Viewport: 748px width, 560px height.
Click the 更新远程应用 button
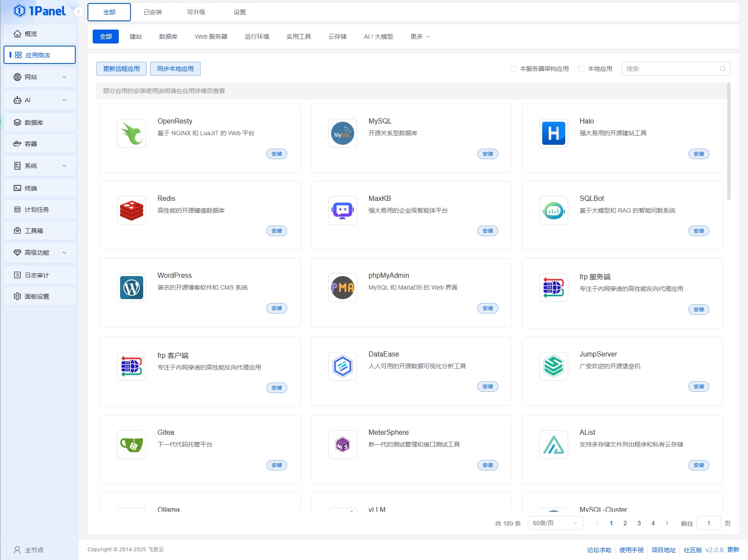coord(121,69)
